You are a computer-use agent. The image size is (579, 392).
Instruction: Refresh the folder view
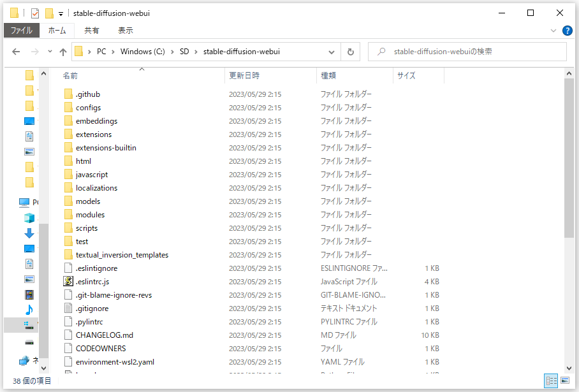[351, 52]
